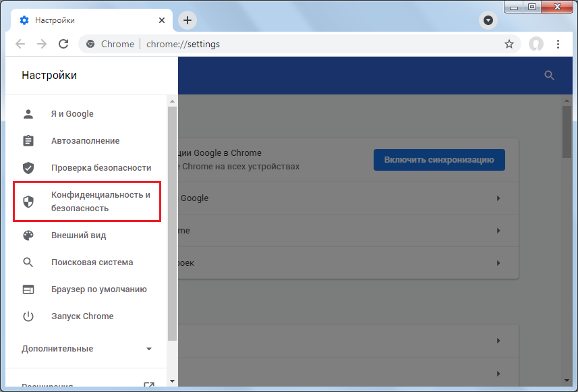This screenshot has height=392, width=578.
Task: Click the magnifier icon for Поисковая система
Action: 28,262
